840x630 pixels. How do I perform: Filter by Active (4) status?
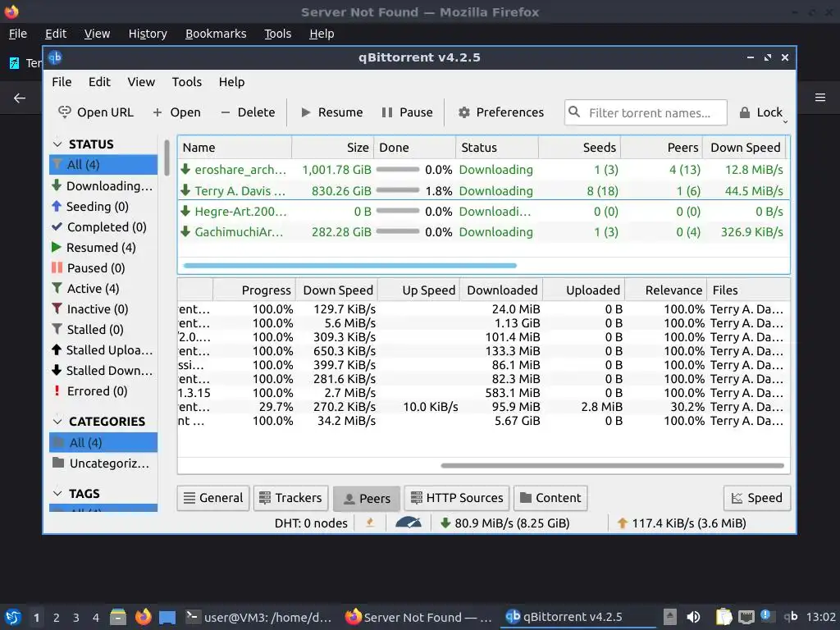(103, 289)
